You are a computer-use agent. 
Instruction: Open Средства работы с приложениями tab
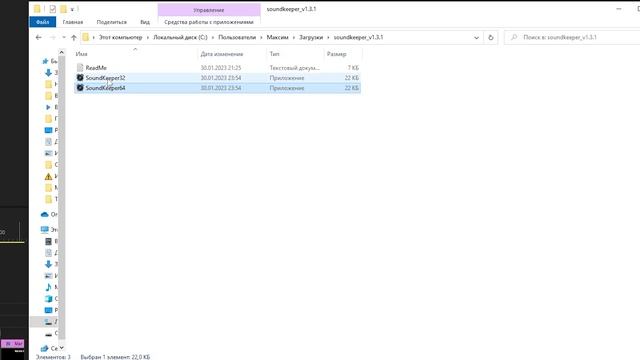click(x=209, y=22)
